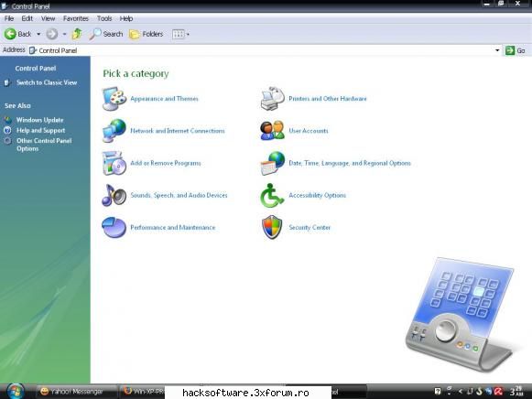The width and height of the screenshot is (532, 399).
Task: Open the Back history dropdown arrow
Action: click(38, 34)
